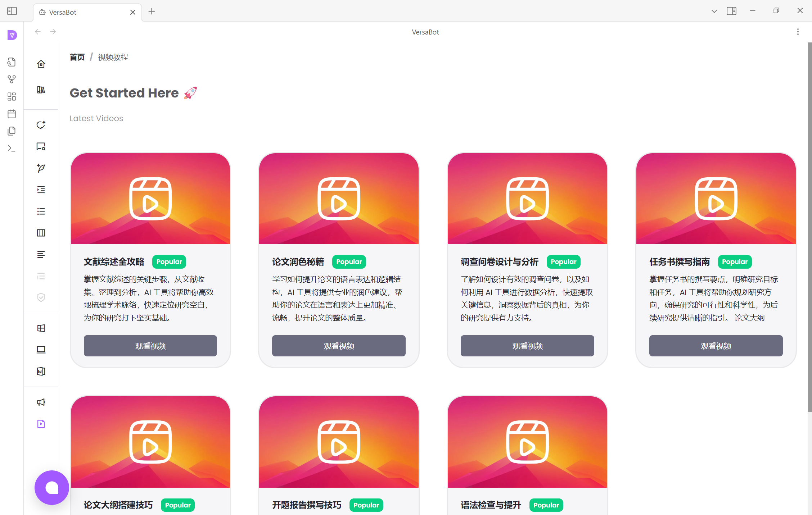Toggle the right sidebar panel
The width and height of the screenshot is (812, 515).
pos(731,11)
